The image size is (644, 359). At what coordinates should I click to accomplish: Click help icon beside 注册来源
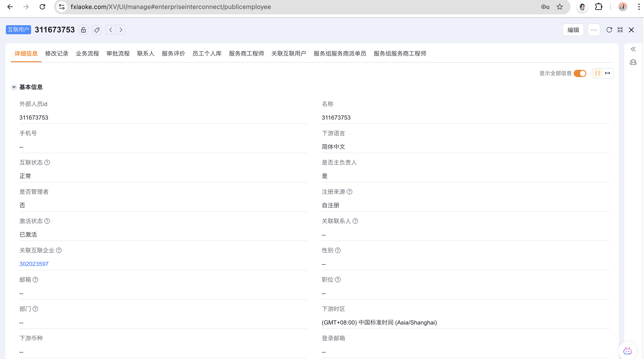tap(349, 192)
